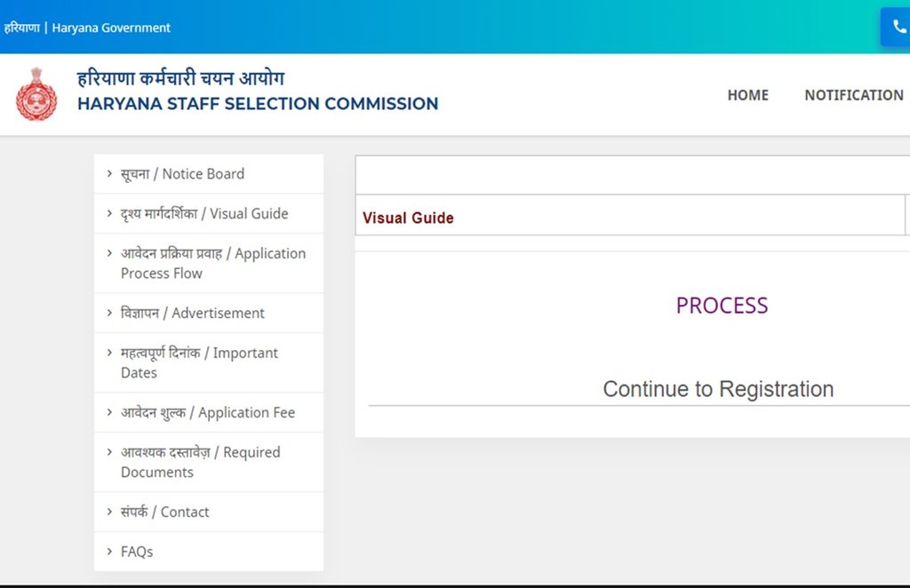Viewport: 910px width, 588px height.
Task: Click Haryana Staff Selection Commission title
Action: tap(258, 104)
